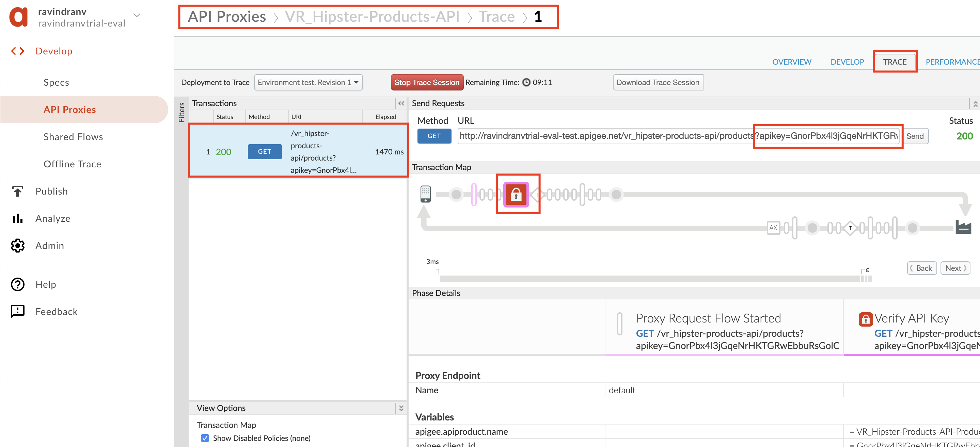Expand the vertical Filters panel
Screen dimensions: 980x447
coord(181,112)
